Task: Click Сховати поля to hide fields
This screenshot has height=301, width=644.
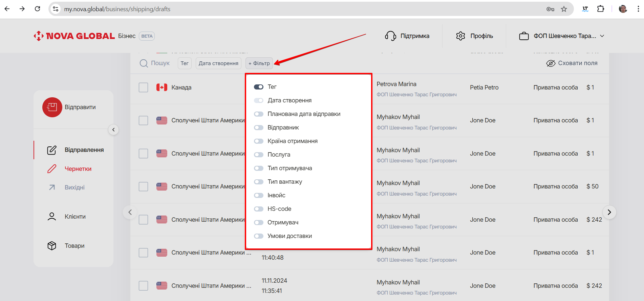Action: pos(572,63)
